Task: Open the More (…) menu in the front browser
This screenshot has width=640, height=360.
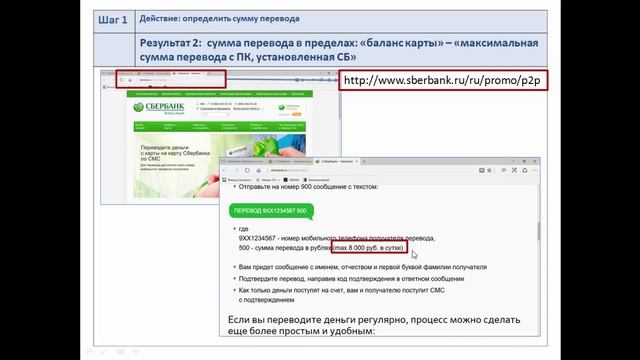Action: (x=535, y=170)
